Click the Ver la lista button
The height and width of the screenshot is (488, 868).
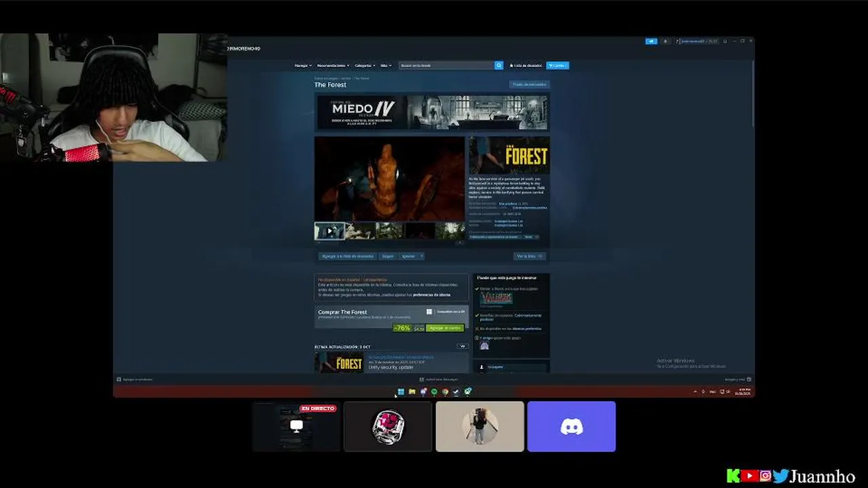tap(530, 256)
